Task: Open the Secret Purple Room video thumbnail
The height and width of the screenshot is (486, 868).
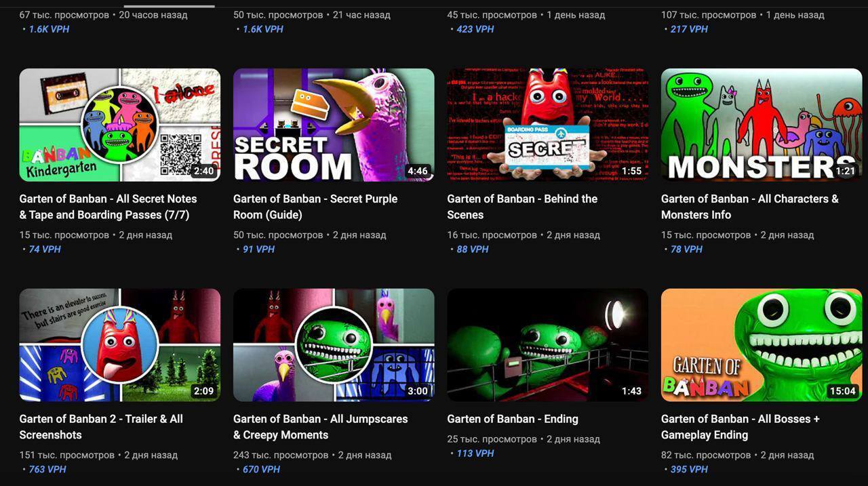Action: (334, 125)
